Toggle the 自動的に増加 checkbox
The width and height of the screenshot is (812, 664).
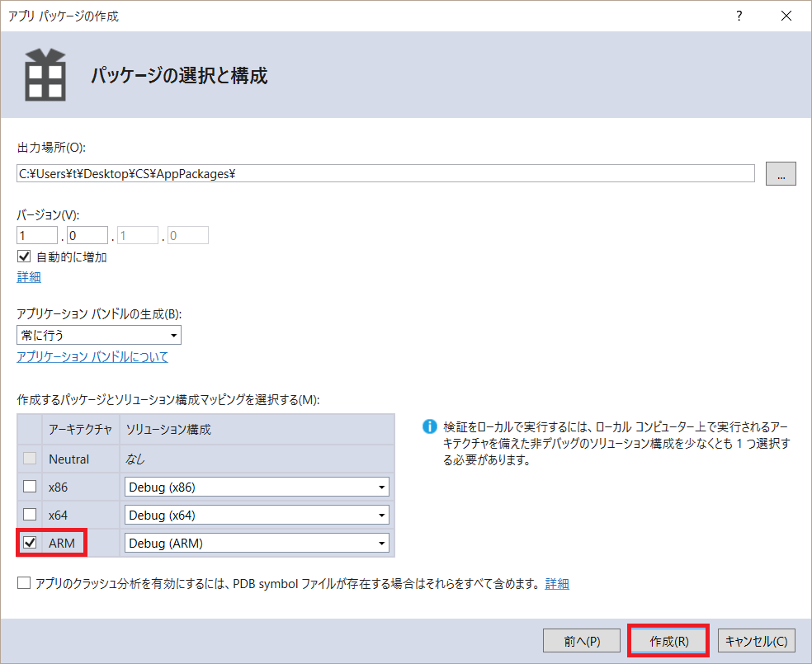[24, 257]
